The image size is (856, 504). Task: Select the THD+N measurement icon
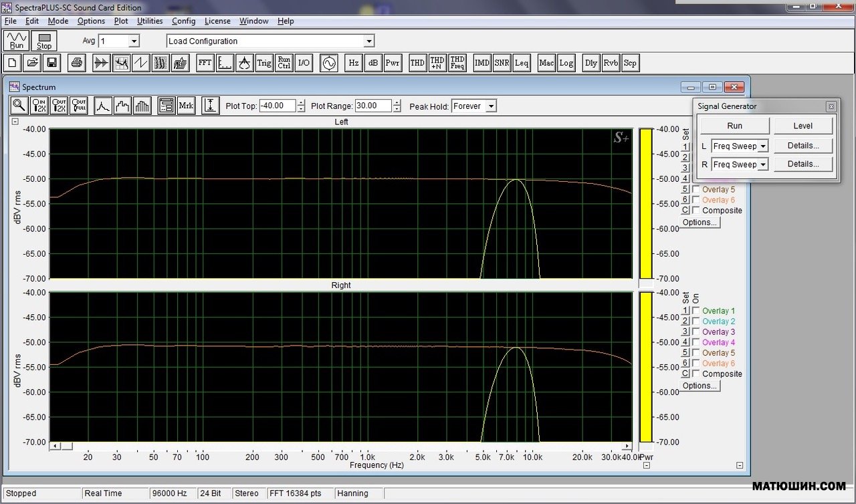437,63
